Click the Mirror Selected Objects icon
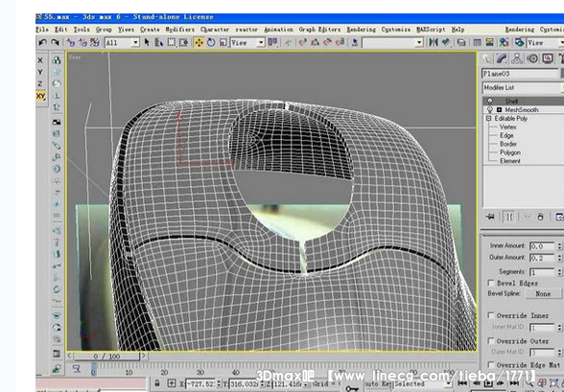The height and width of the screenshot is (392, 564). coord(434,42)
